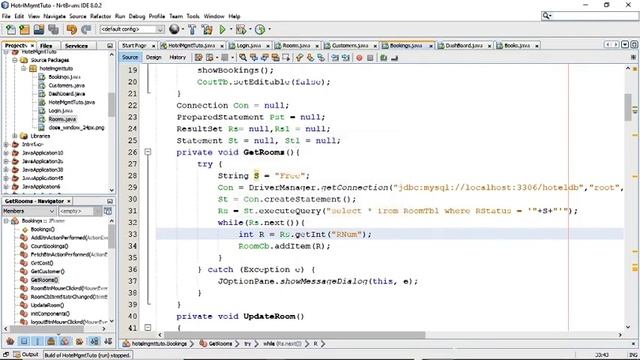Collapse GetRooms method fold at line 26
The width and height of the screenshot is (640, 360).
pyautogui.click(x=148, y=152)
